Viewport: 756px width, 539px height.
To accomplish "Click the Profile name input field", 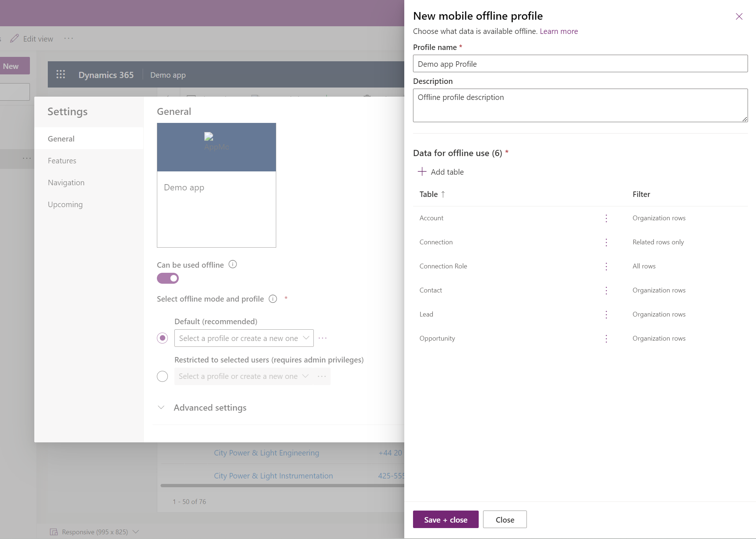I will coord(580,63).
